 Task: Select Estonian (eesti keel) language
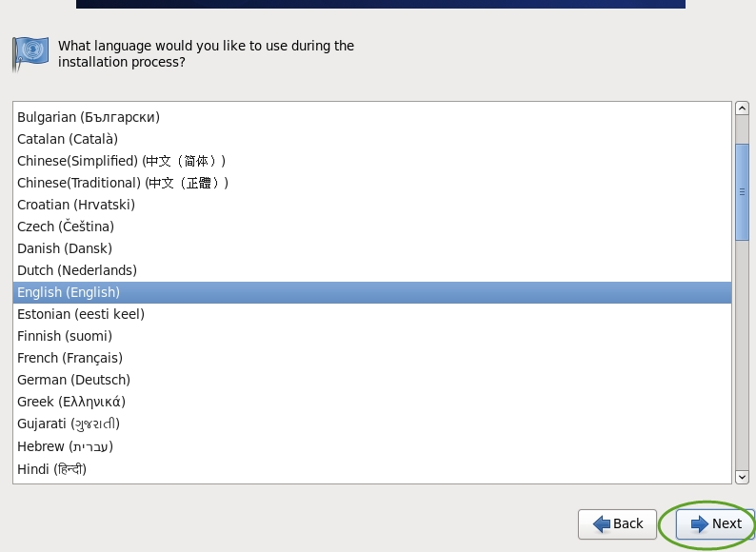click(372, 314)
